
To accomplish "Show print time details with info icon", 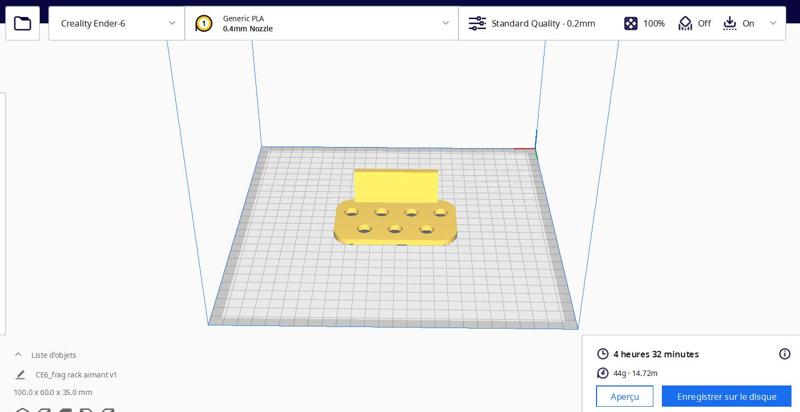I will point(785,354).
